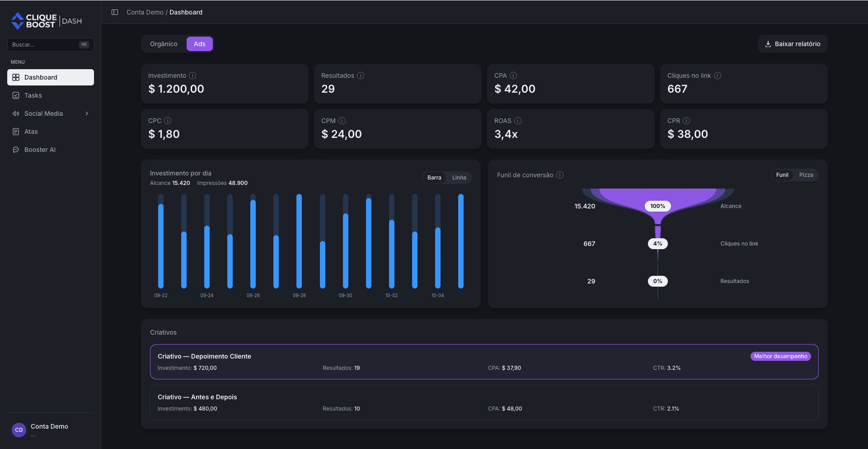Click the Tasks checklist icon

(16, 95)
